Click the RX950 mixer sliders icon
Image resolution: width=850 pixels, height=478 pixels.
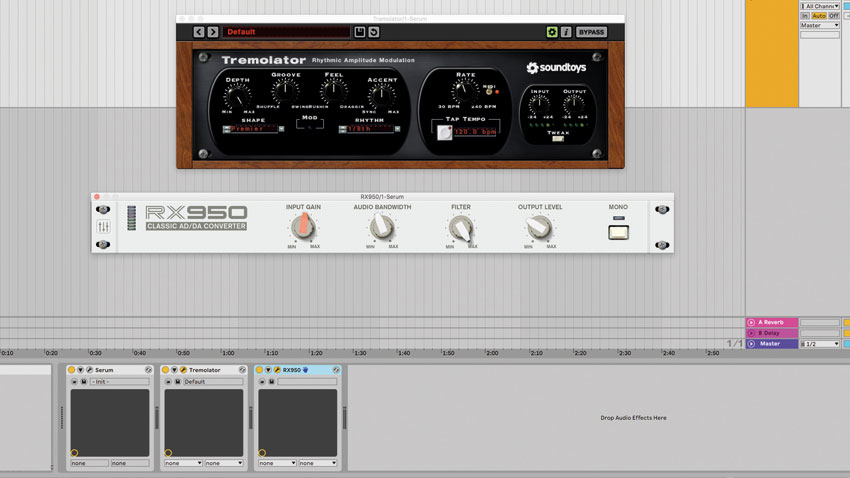[103, 227]
